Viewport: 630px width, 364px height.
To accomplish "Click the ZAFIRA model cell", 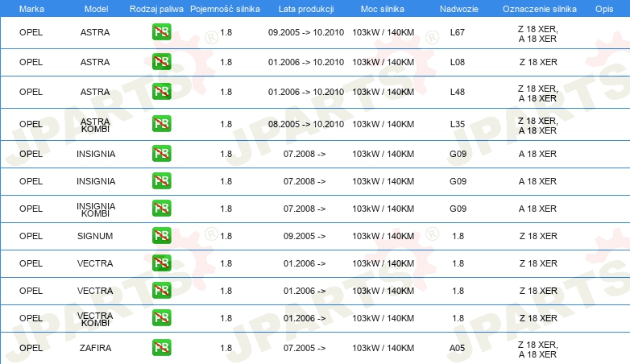I will pos(95,349).
